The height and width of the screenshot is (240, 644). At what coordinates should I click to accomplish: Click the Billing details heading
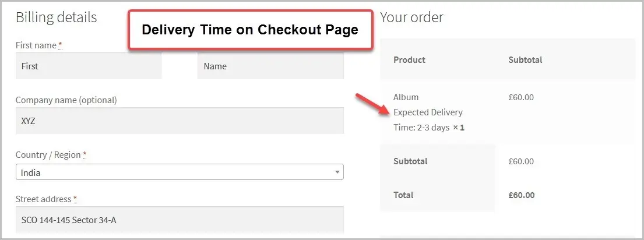point(57,17)
